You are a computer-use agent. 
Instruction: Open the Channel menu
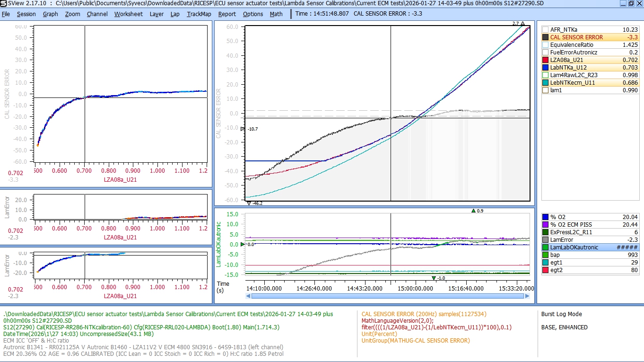pyautogui.click(x=97, y=14)
